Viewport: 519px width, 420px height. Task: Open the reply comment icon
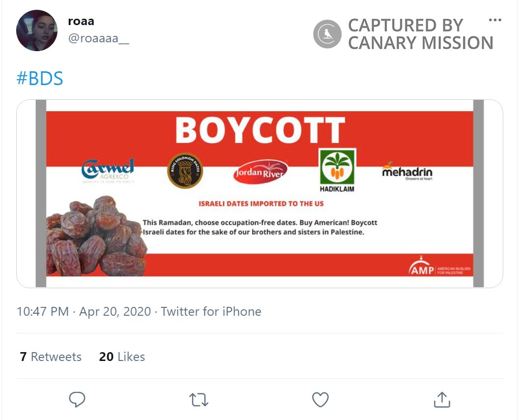point(76,399)
